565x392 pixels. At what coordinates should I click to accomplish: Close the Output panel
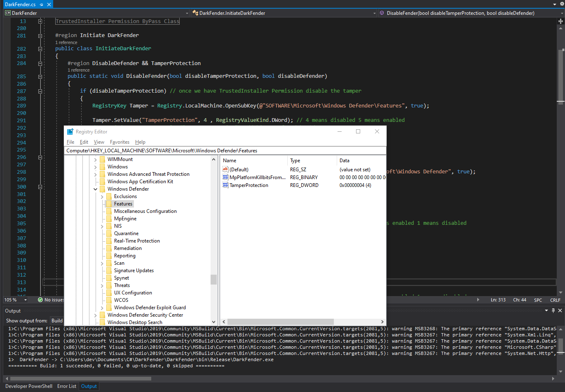[x=560, y=310]
